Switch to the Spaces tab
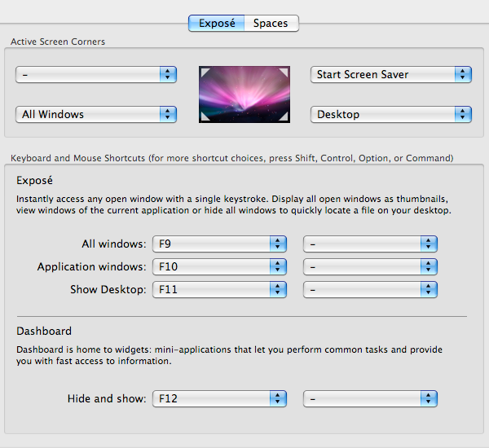Screen dimensions: 489x448 [x=271, y=23]
